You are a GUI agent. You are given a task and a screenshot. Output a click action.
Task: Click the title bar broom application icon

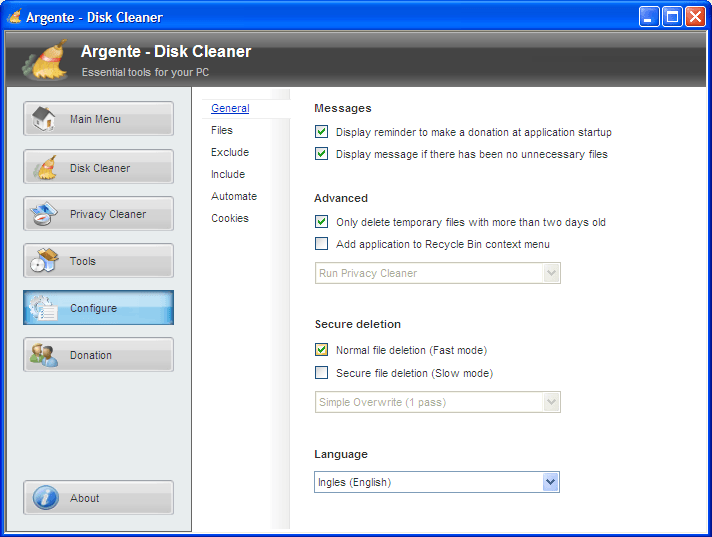[14, 17]
